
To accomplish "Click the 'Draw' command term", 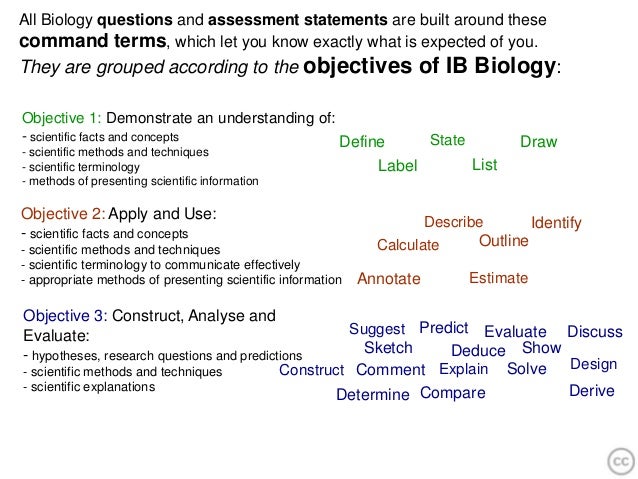I will [539, 142].
